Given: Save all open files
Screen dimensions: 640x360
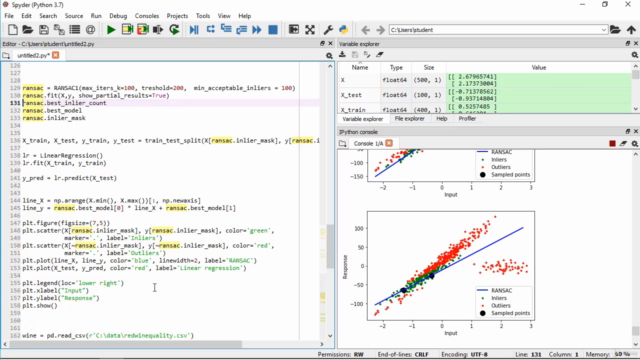Looking at the screenshot, I should 59,30.
